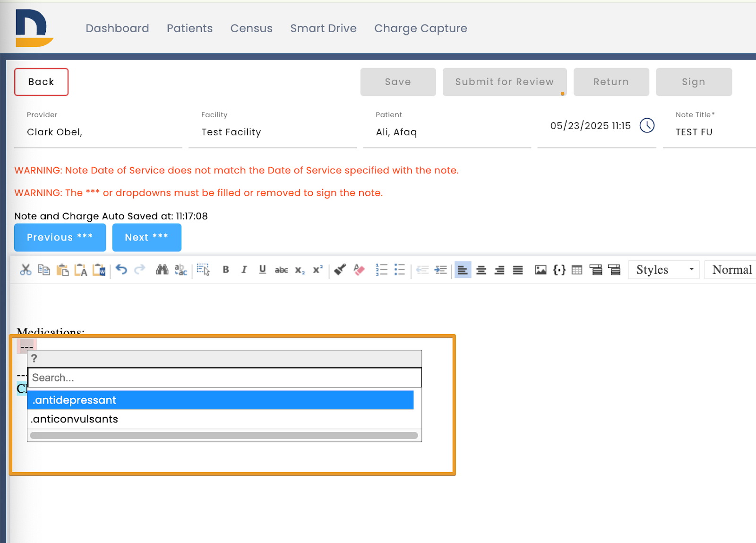Switch to the Census page
The width and height of the screenshot is (756, 543).
point(251,28)
